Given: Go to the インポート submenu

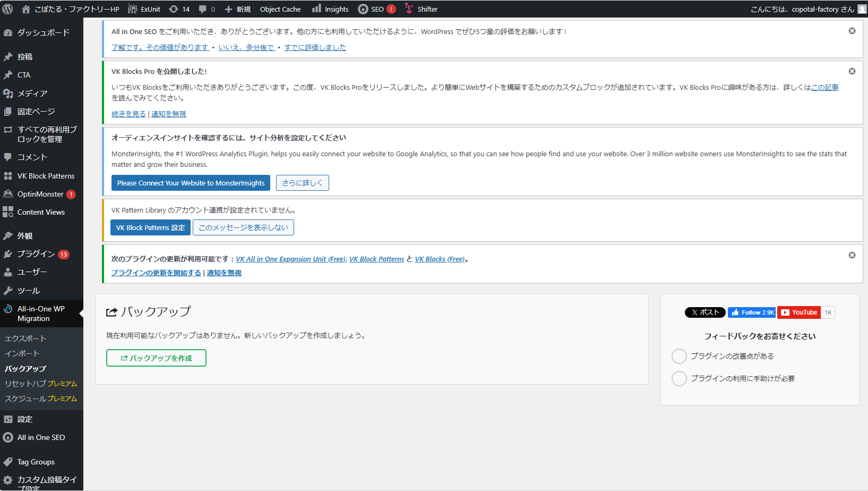Looking at the screenshot, I should click(22, 353).
